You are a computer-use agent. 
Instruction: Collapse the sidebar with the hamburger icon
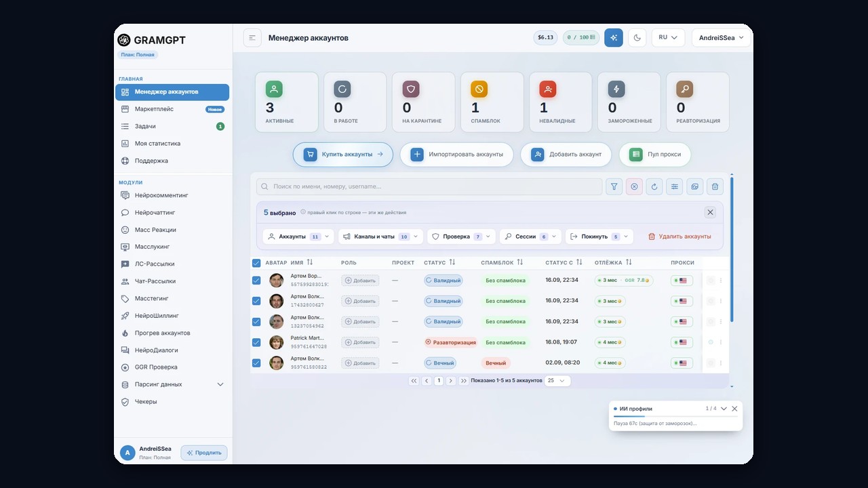(x=252, y=38)
